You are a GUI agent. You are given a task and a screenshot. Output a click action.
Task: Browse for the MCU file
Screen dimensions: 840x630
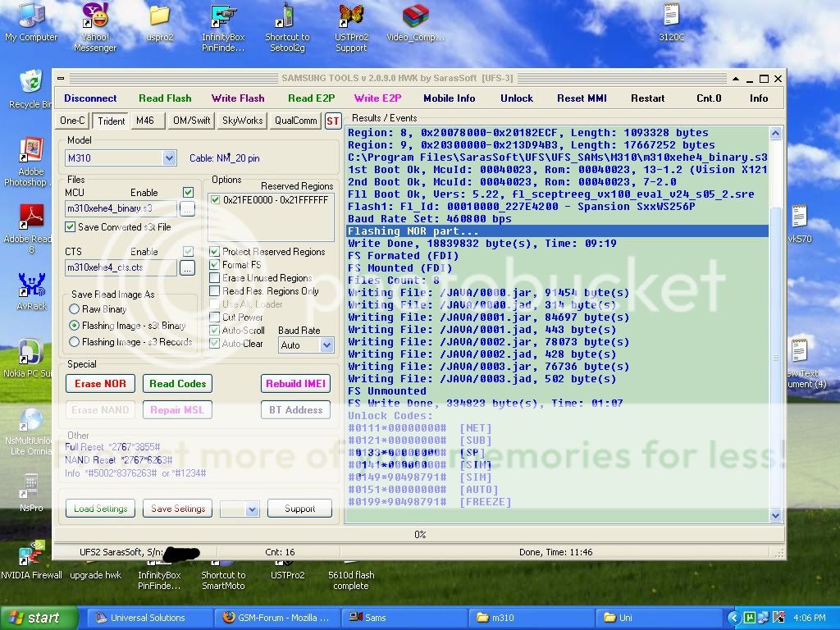point(187,208)
